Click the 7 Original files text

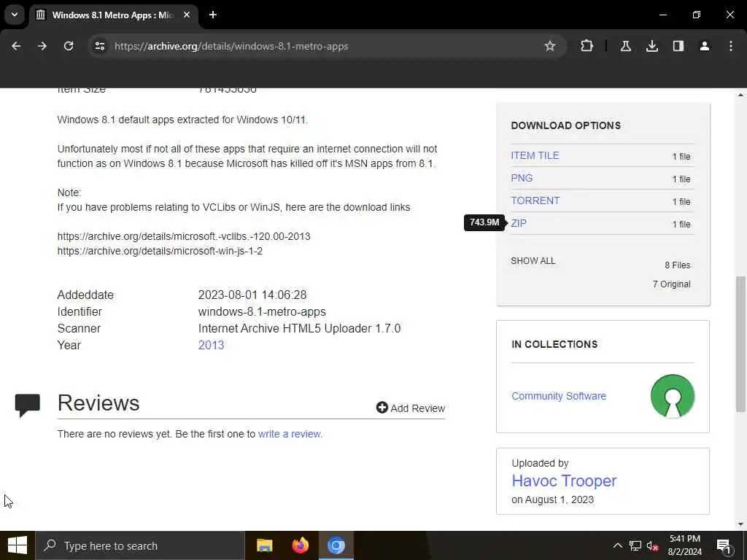pos(671,284)
